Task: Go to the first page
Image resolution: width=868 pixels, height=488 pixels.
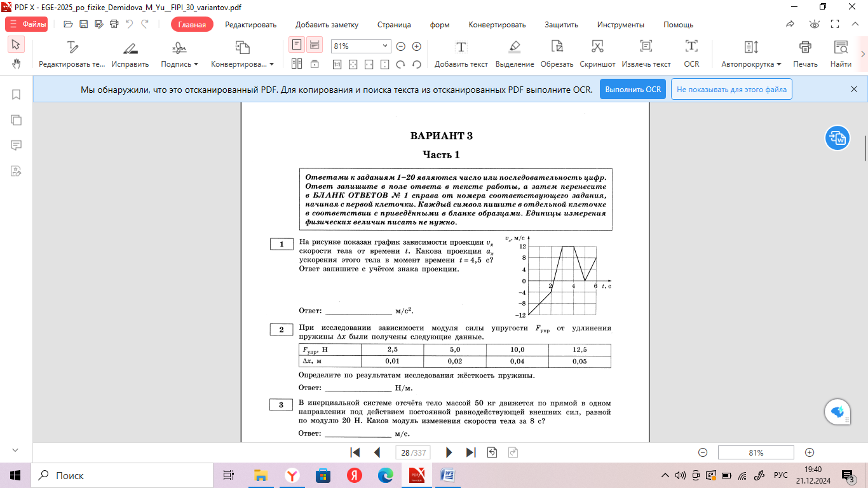Action: pos(355,452)
